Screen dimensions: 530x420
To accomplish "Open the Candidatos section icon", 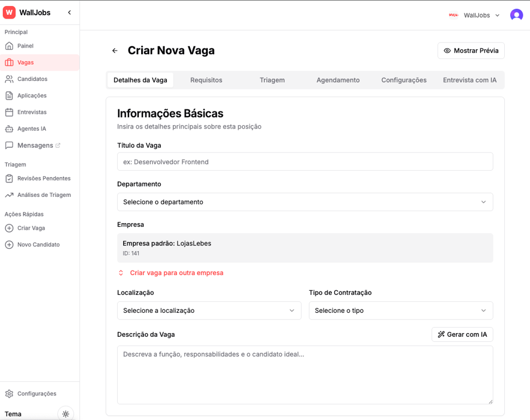I will coord(9,79).
